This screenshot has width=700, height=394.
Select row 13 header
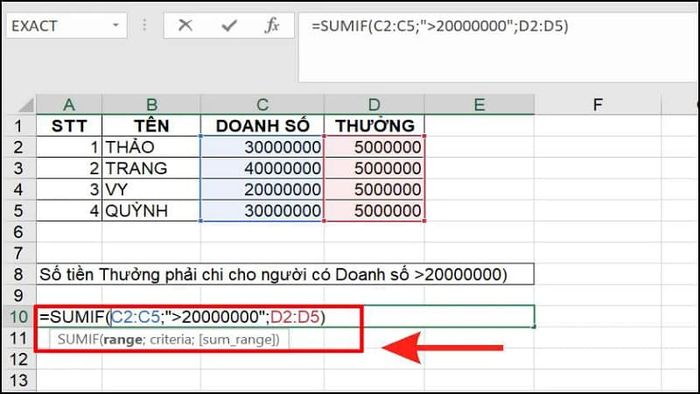point(18,380)
